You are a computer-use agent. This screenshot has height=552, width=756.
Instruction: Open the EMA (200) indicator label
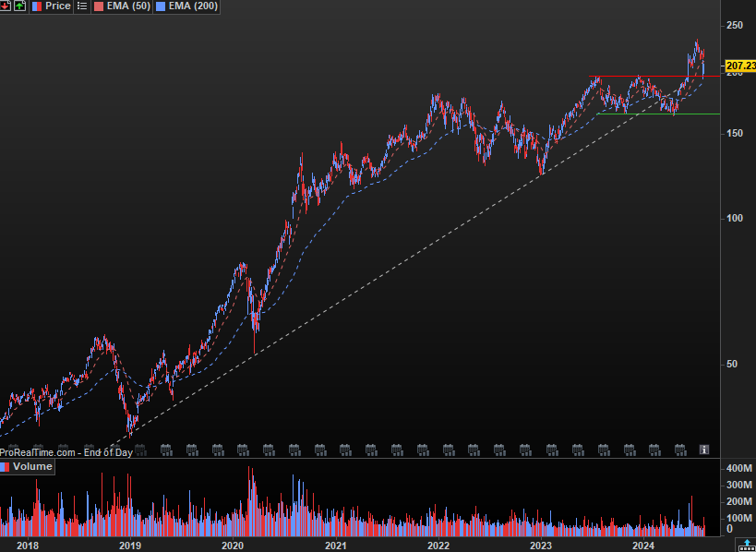(193, 6)
